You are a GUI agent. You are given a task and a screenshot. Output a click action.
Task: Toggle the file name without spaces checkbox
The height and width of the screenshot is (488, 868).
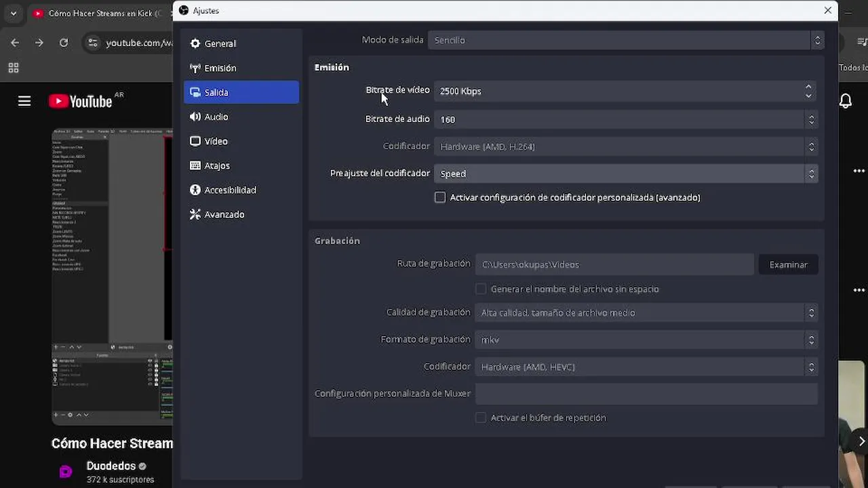(481, 289)
